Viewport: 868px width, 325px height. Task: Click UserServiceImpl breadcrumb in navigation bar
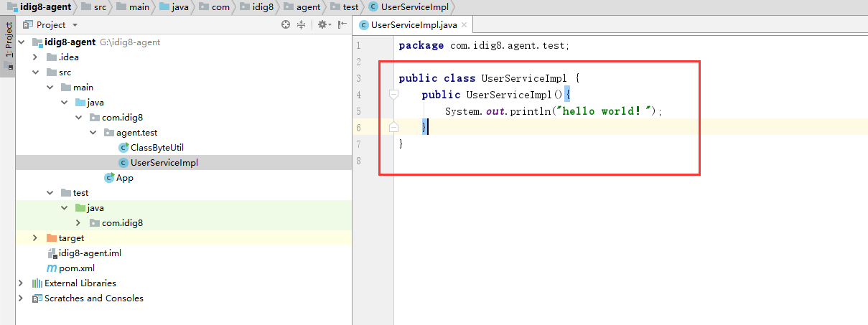[x=410, y=6]
